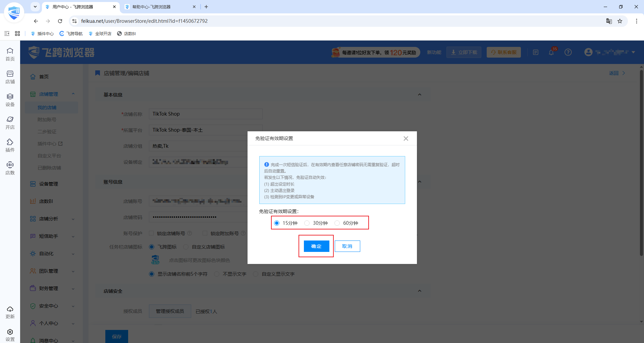Cancel the dialog with 取消
This screenshot has width=644, height=343.
[x=347, y=246]
